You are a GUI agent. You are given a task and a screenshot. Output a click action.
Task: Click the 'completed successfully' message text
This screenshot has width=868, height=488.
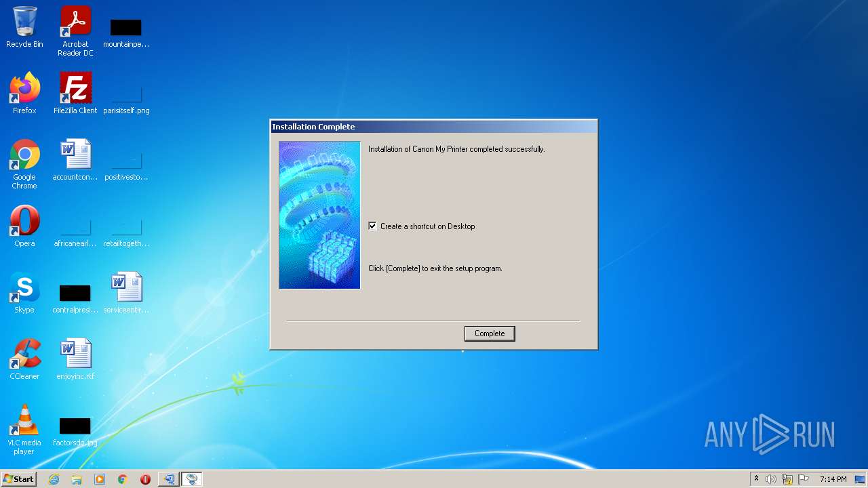(x=456, y=149)
